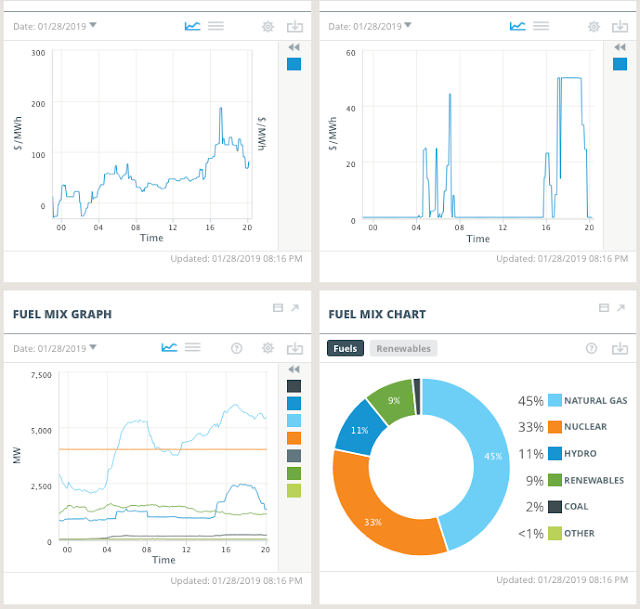640x609 pixels.
Task: Download data from top-right price chart
Action: [620, 27]
